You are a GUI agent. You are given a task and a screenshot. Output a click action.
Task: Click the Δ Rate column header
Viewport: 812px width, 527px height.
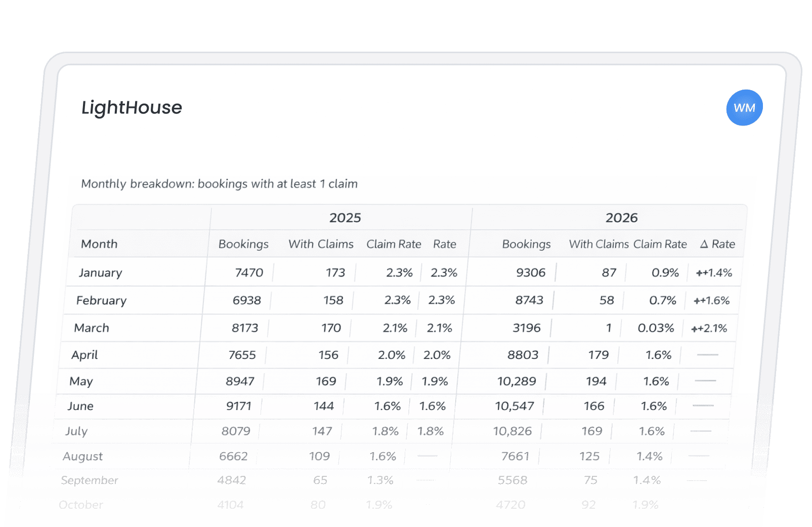[717, 244]
